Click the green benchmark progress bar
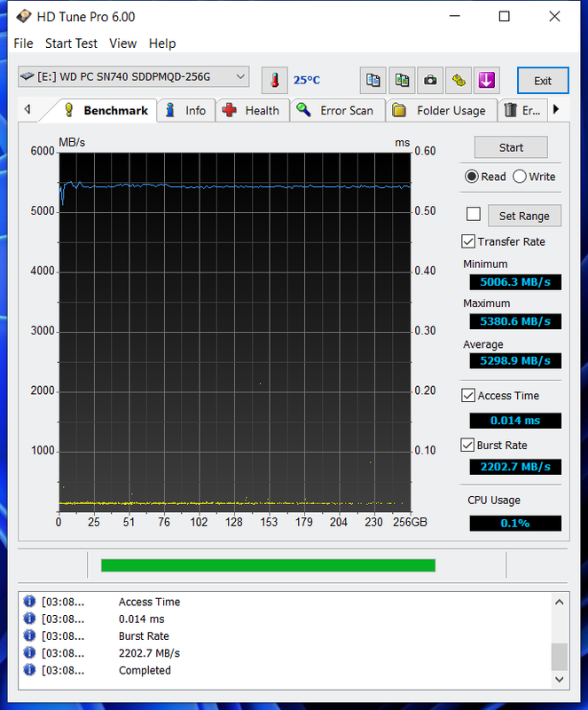This screenshot has height=710, width=588. (x=269, y=565)
